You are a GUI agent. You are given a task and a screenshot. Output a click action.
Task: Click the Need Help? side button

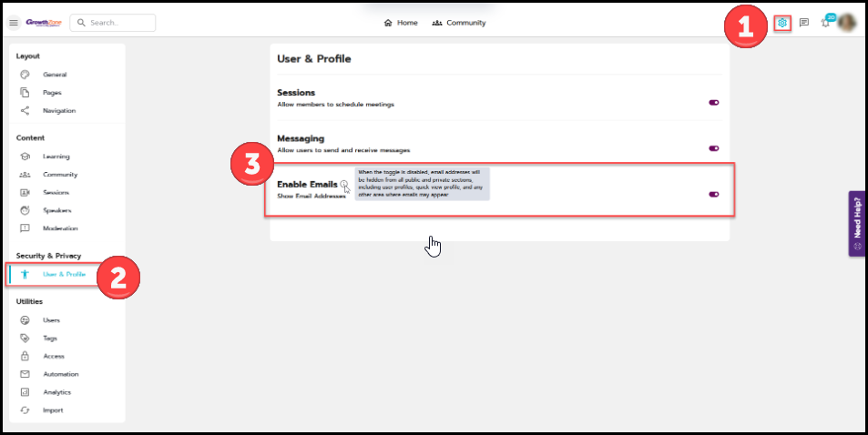pyautogui.click(x=857, y=223)
